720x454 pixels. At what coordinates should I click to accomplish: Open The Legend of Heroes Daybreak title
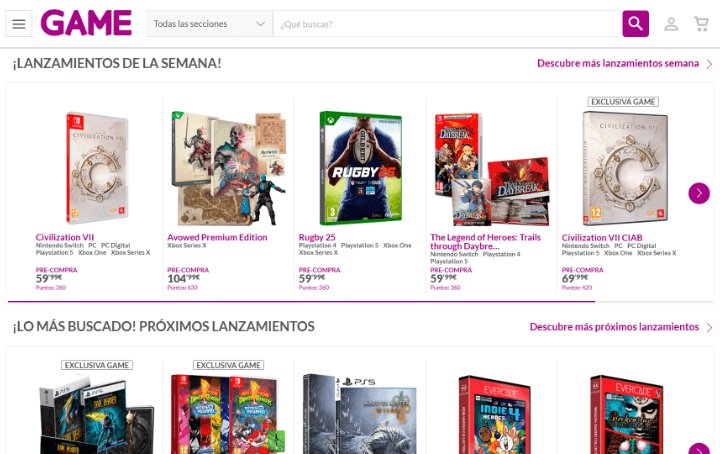point(485,241)
